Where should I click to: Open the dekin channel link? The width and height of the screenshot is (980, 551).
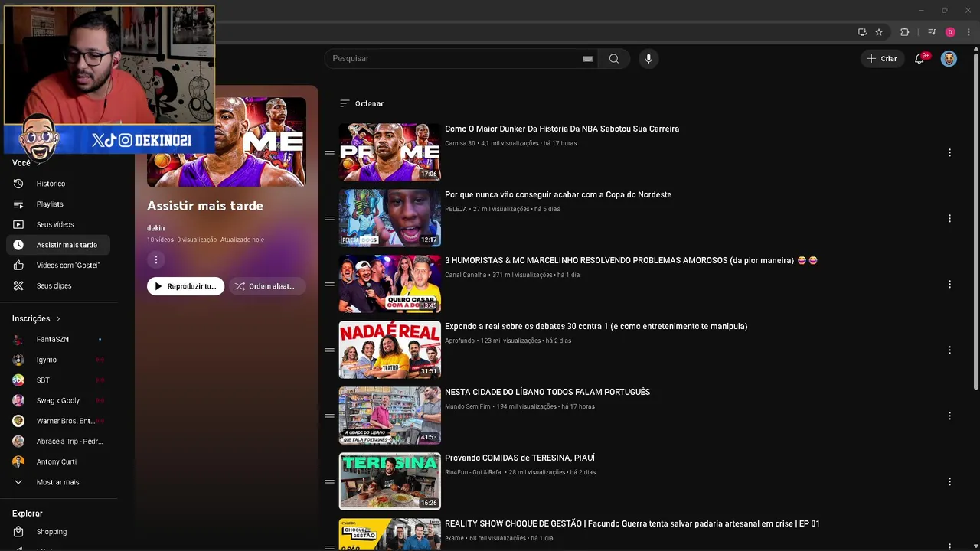155,228
